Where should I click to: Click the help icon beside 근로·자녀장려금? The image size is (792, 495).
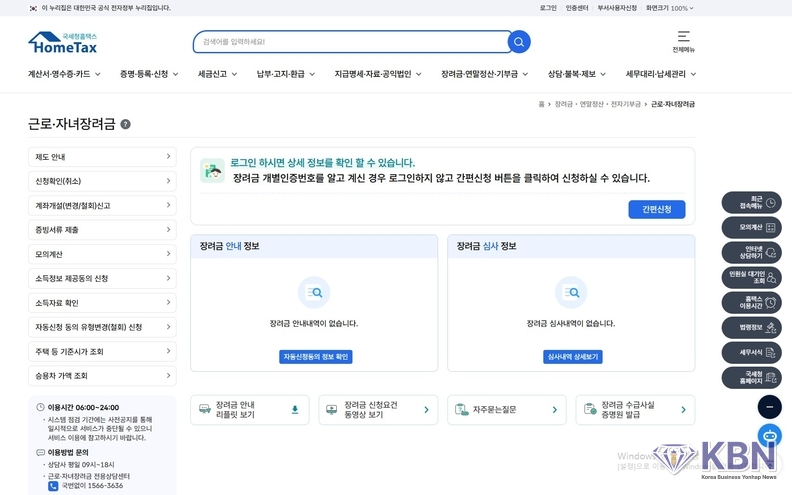coord(125,124)
